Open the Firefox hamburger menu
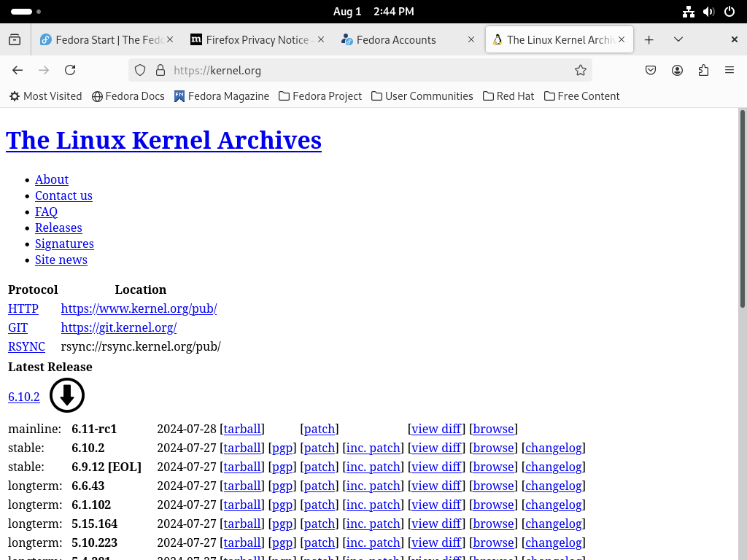 [x=729, y=71]
